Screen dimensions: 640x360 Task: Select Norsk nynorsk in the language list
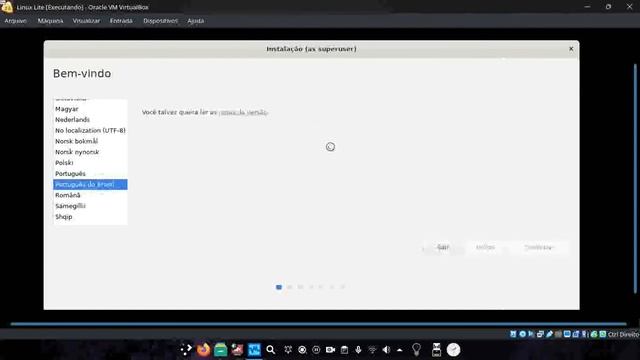click(x=90, y=152)
